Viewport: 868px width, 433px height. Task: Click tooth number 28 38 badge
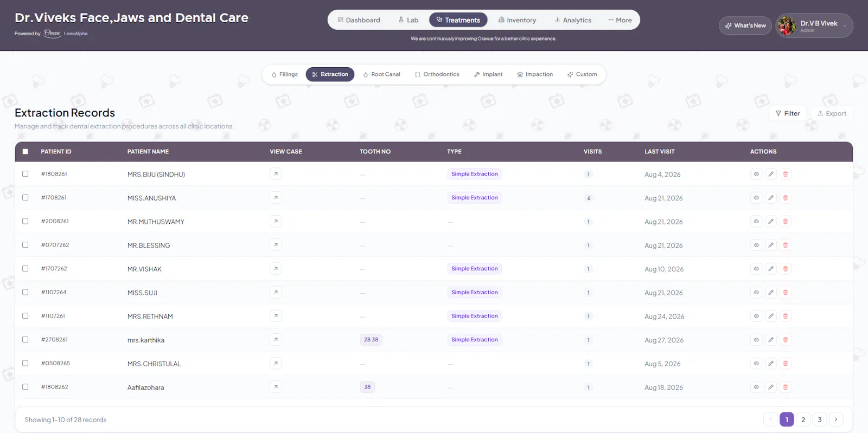coord(371,340)
